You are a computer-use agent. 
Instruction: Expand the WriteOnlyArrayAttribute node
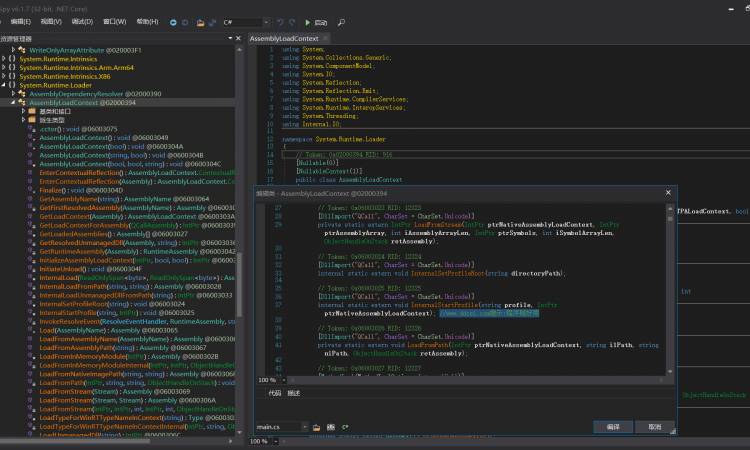pyautogui.click(x=13, y=50)
